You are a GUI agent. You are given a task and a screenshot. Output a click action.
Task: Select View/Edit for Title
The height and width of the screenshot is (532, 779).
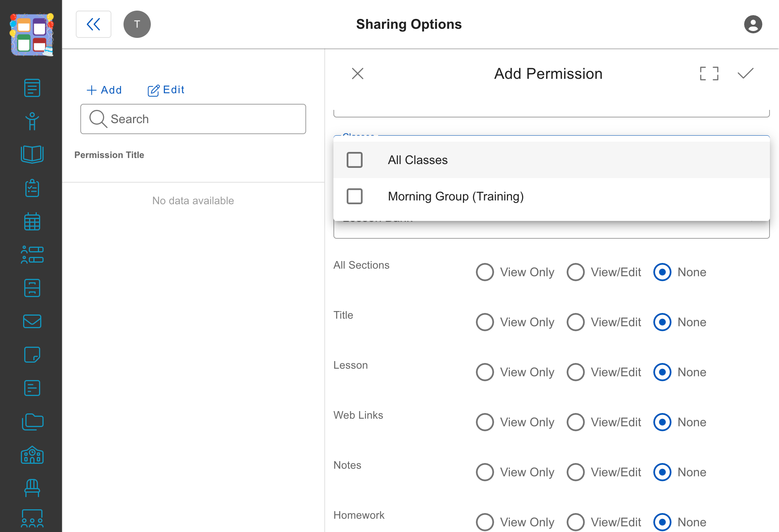coord(576,322)
